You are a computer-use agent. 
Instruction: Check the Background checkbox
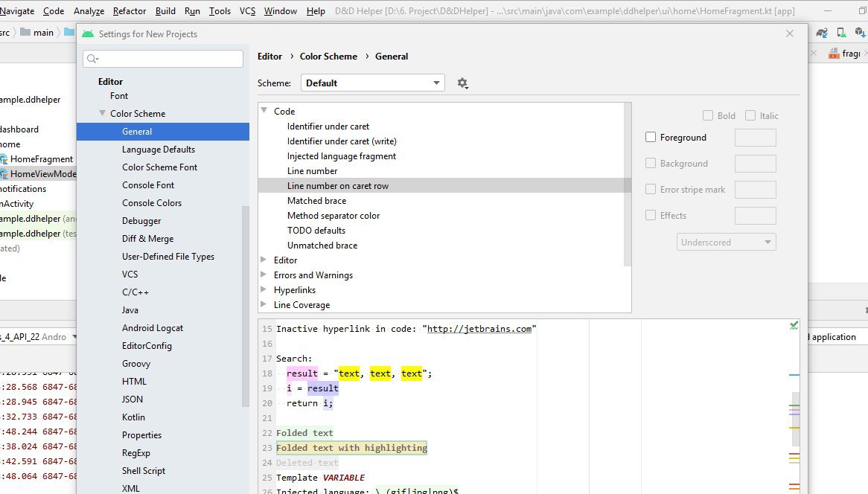coord(651,163)
